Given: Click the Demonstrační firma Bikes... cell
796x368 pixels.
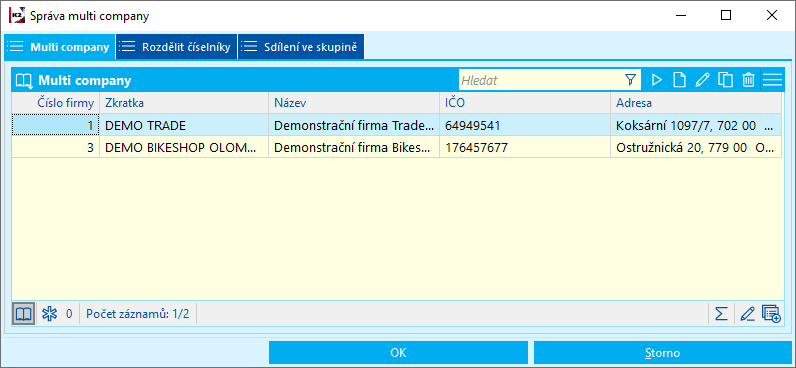Looking at the screenshot, I should pos(354,148).
